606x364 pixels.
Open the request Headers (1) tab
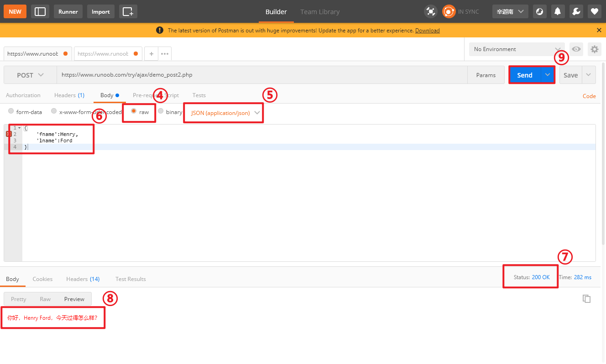[x=69, y=95]
